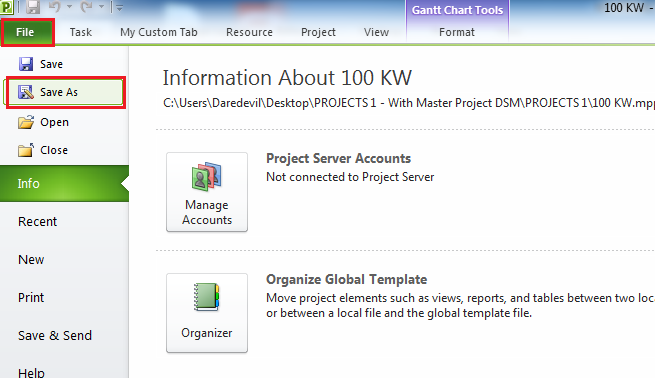Click the Open folder icon

click(26, 122)
